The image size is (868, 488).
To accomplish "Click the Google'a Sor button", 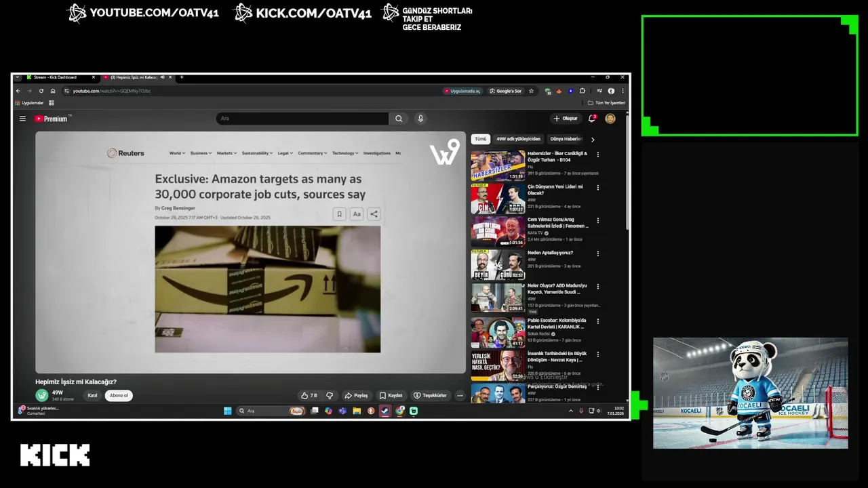I will [506, 91].
